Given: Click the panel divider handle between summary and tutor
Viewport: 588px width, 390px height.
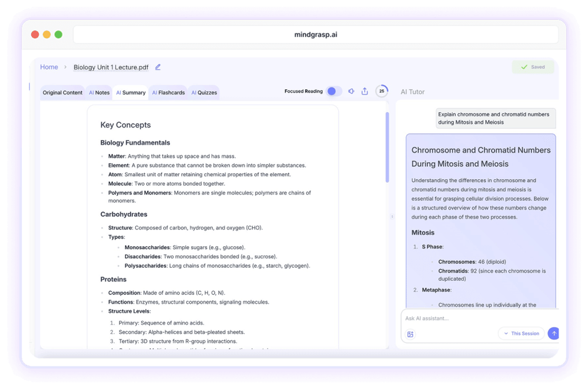Looking at the screenshot, I should 392,217.
